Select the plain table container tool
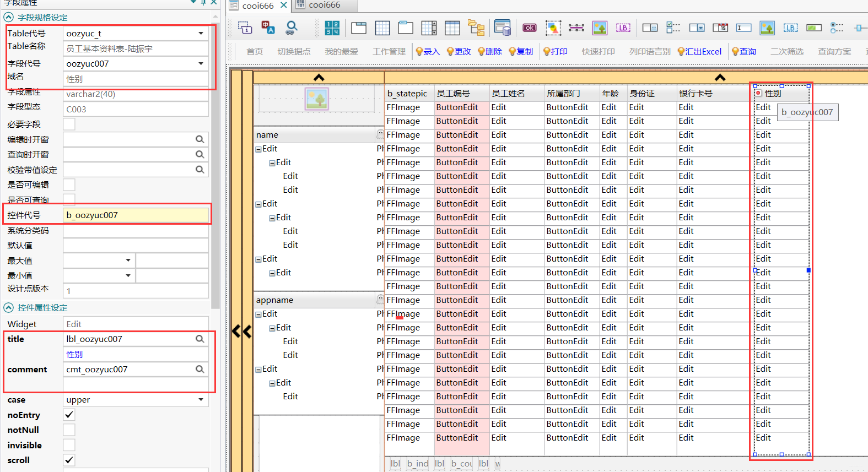The width and height of the screenshot is (868, 472). pos(452,28)
